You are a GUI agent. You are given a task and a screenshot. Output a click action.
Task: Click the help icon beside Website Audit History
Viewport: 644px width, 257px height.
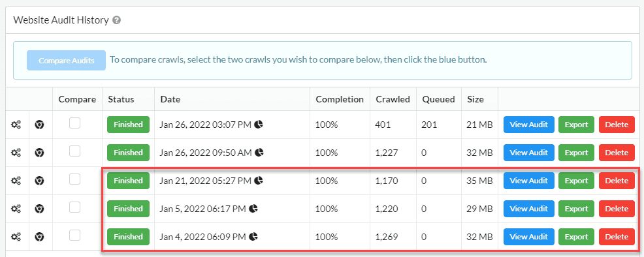pyautogui.click(x=116, y=20)
